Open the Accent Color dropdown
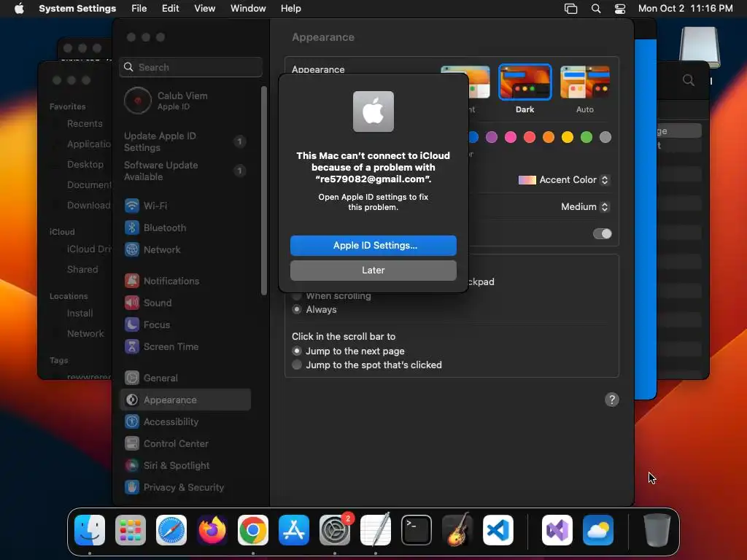 pos(564,180)
